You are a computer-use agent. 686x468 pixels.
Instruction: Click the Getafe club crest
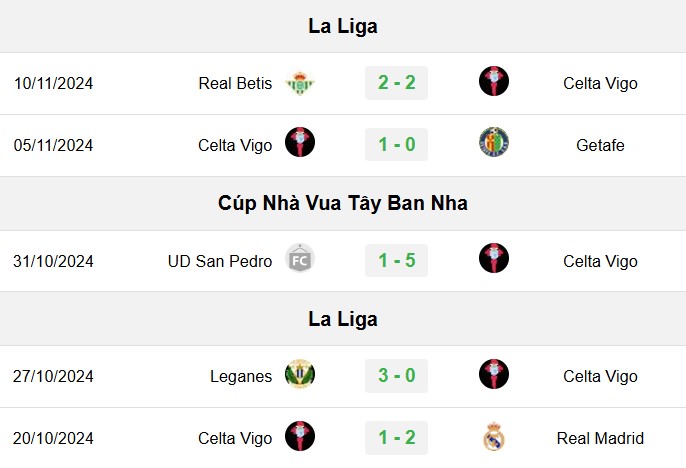click(x=494, y=142)
